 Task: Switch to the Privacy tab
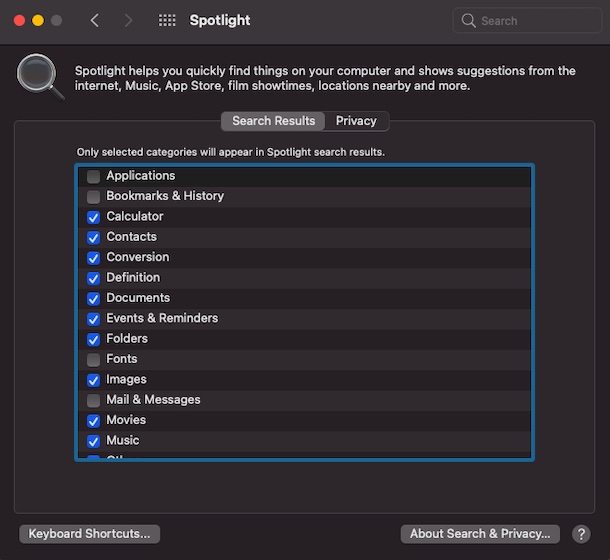click(356, 121)
